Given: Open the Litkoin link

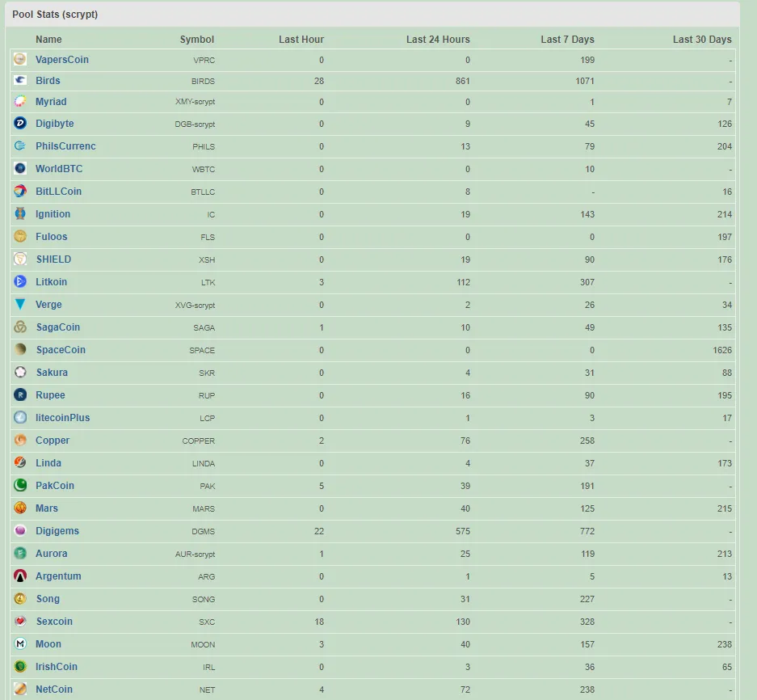Looking at the screenshot, I should [51, 281].
